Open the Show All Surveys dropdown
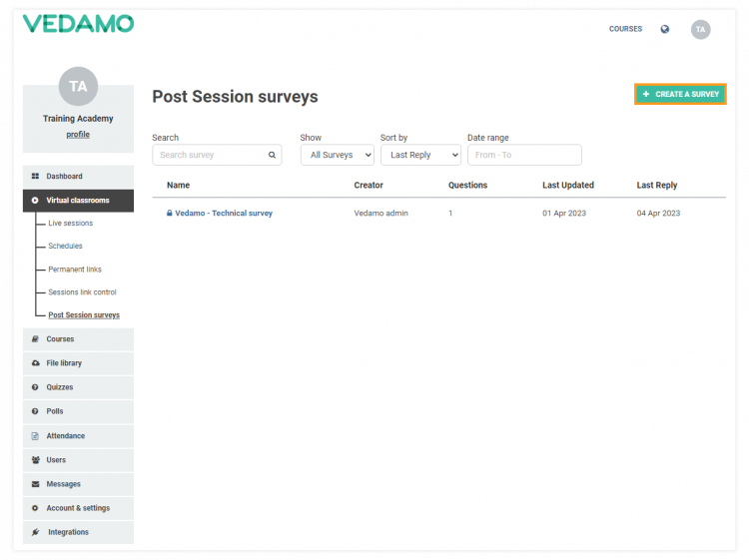Image resolution: width=749 pixels, height=560 pixels. tap(337, 155)
